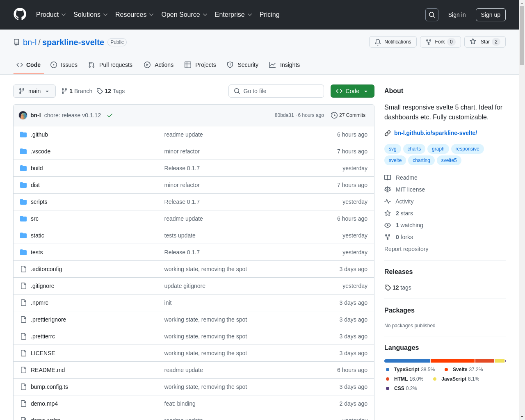Click the responsive topic tag
The width and height of the screenshot is (525, 420).
point(467,149)
